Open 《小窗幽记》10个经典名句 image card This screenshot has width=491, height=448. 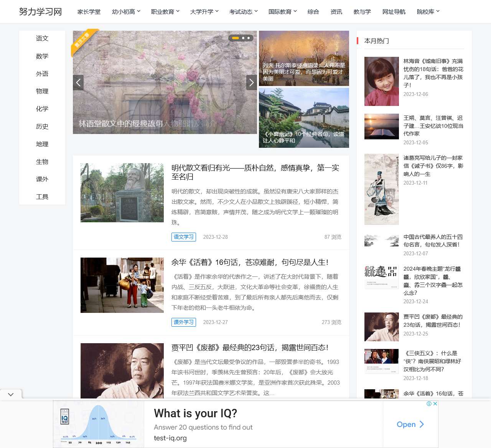[x=304, y=118]
